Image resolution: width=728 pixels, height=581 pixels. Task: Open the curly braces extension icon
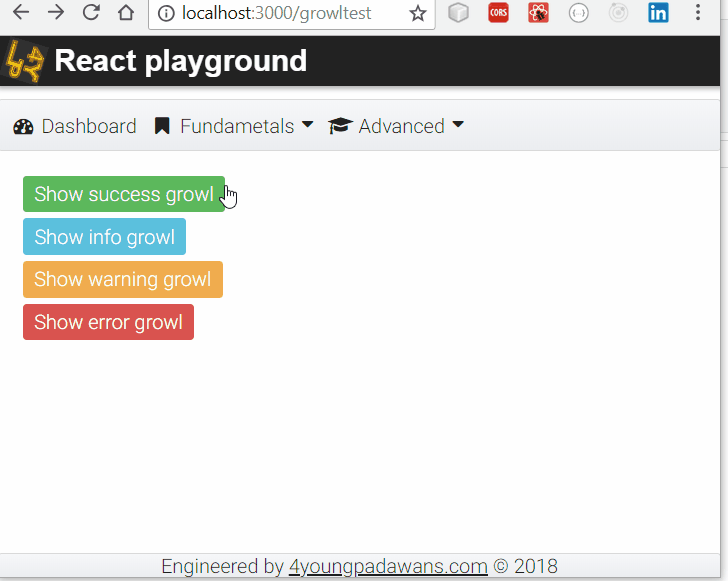(x=578, y=13)
